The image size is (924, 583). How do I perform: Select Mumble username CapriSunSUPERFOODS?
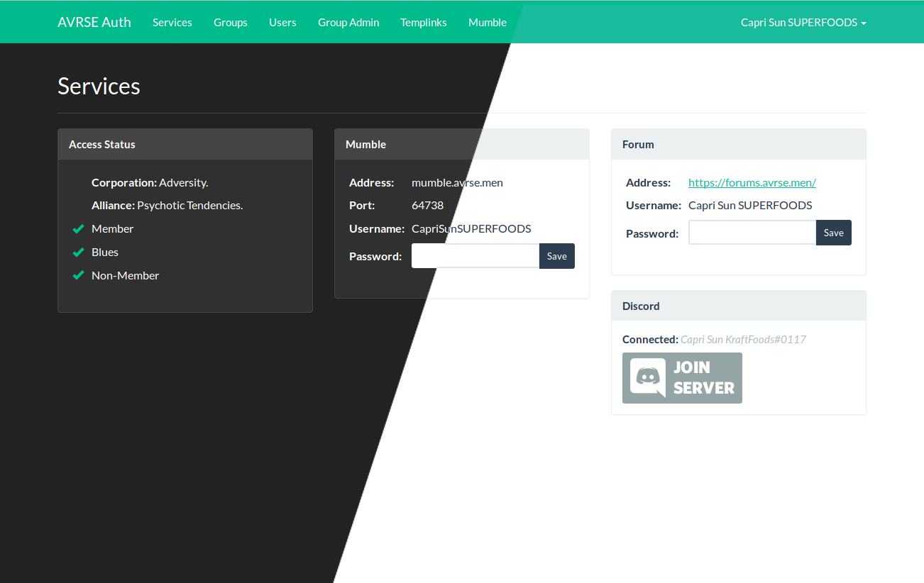click(471, 228)
